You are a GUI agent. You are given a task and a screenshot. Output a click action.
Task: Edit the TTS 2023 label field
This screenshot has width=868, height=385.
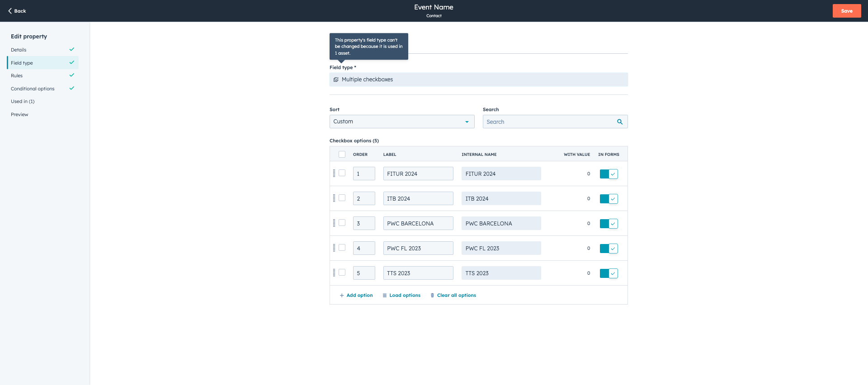(x=418, y=273)
